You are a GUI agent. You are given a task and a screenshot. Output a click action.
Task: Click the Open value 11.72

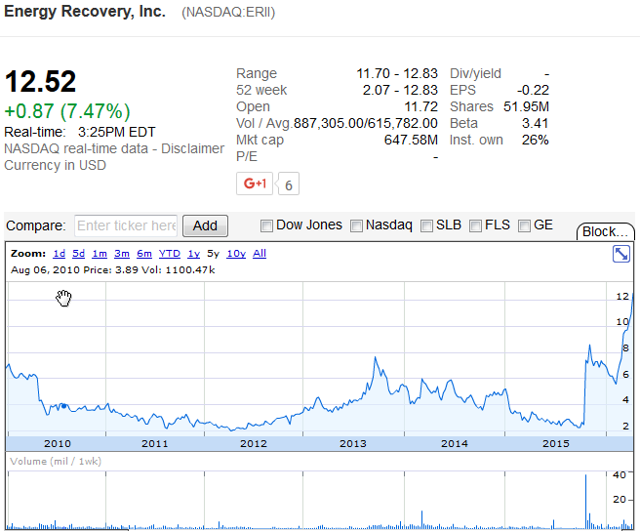pos(421,107)
